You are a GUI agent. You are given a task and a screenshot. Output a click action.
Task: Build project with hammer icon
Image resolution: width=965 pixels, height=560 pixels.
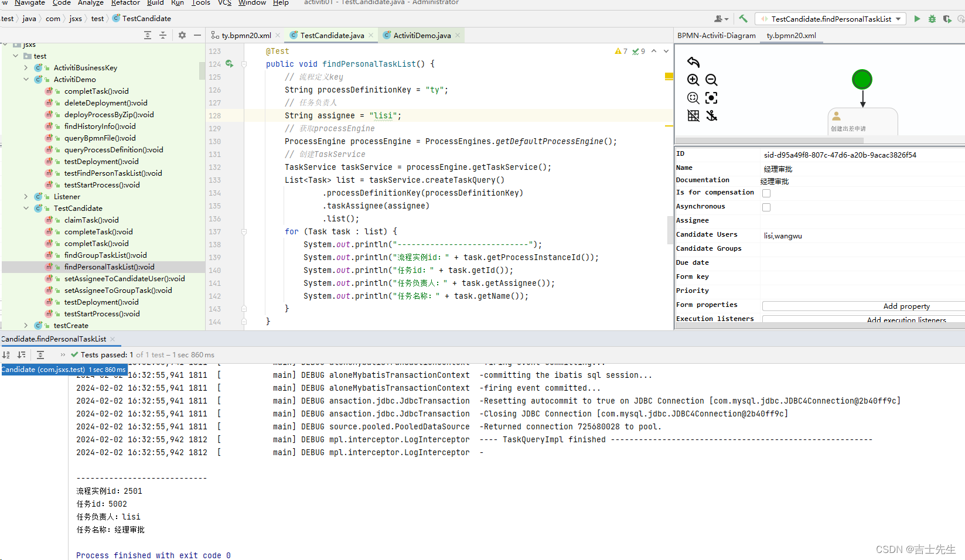point(743,19)
